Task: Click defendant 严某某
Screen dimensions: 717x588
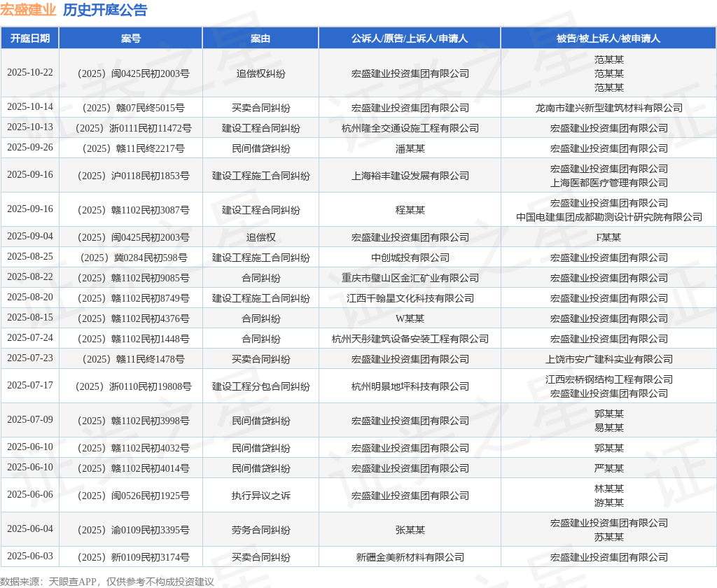Action: pos(608,468)
